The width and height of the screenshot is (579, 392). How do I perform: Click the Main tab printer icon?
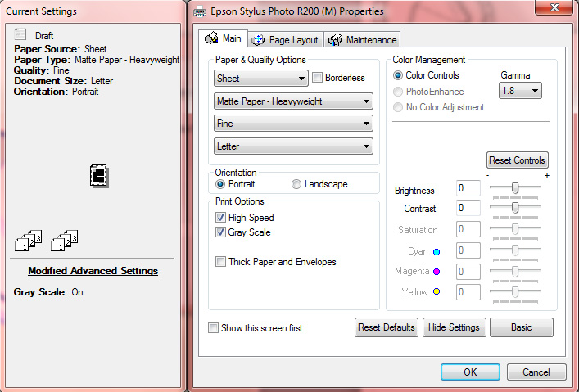click(x=211, y=38)
